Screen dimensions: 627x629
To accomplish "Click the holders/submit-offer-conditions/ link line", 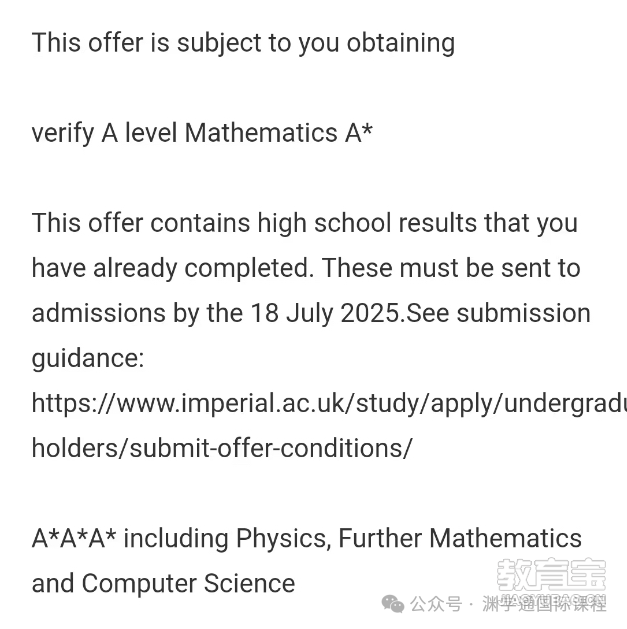I will click(222, 448).
